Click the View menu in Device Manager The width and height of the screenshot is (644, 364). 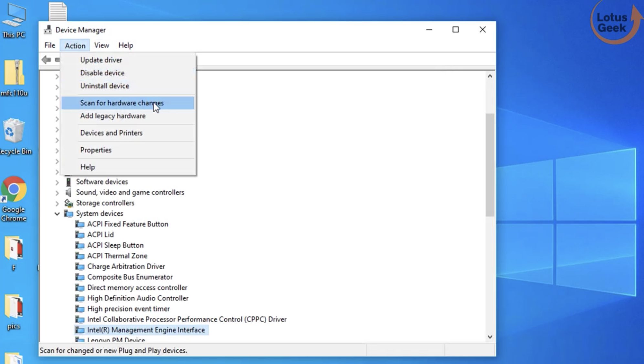point(101,45)
